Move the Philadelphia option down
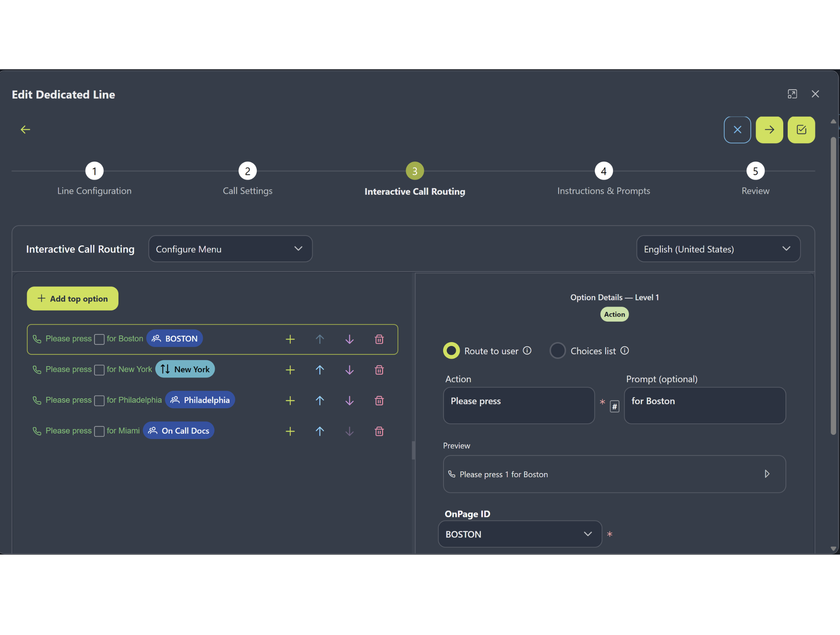 349,400
